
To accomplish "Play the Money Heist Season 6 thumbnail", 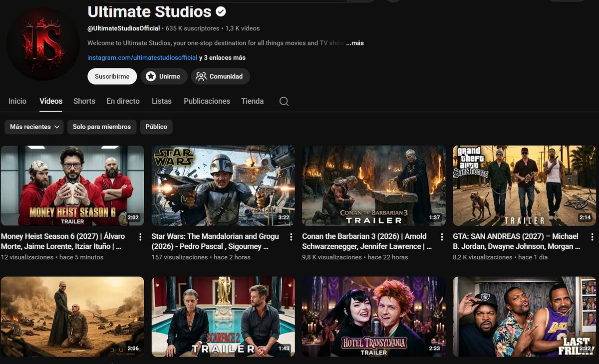I will pyautogui.click(x=72, y=185).
